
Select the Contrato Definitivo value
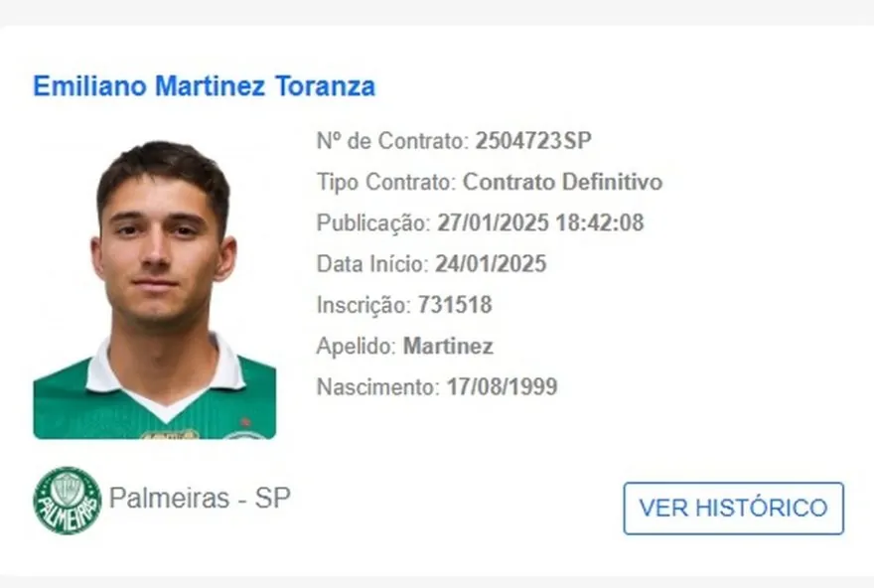pyautogui.click(x=562, y=183)
